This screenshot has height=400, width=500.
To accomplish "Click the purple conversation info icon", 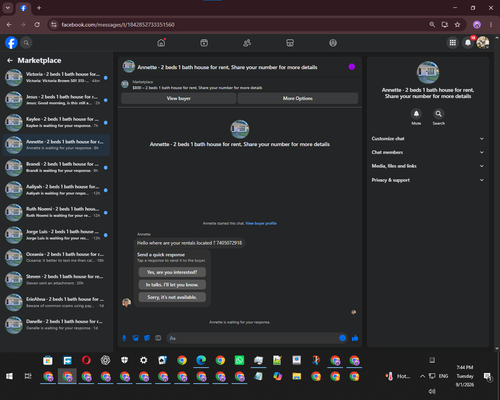I will pyautogui.click(x=352, y=67).
